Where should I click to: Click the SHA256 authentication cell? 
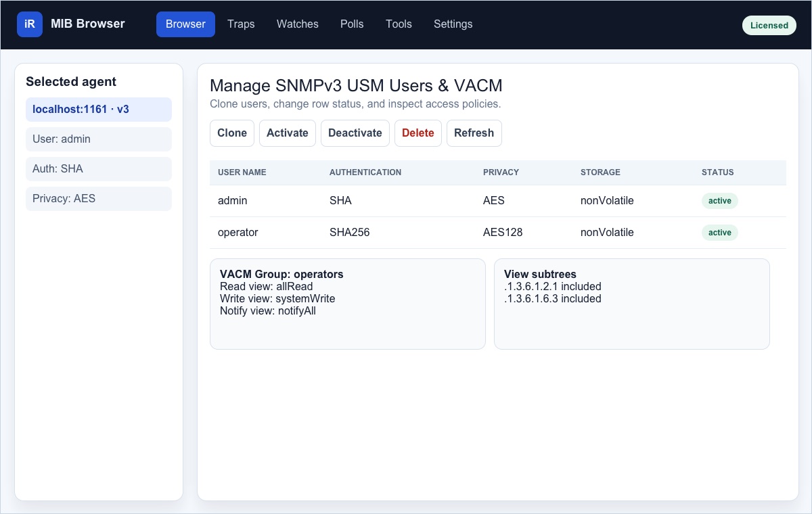click(x=349, y=233)
